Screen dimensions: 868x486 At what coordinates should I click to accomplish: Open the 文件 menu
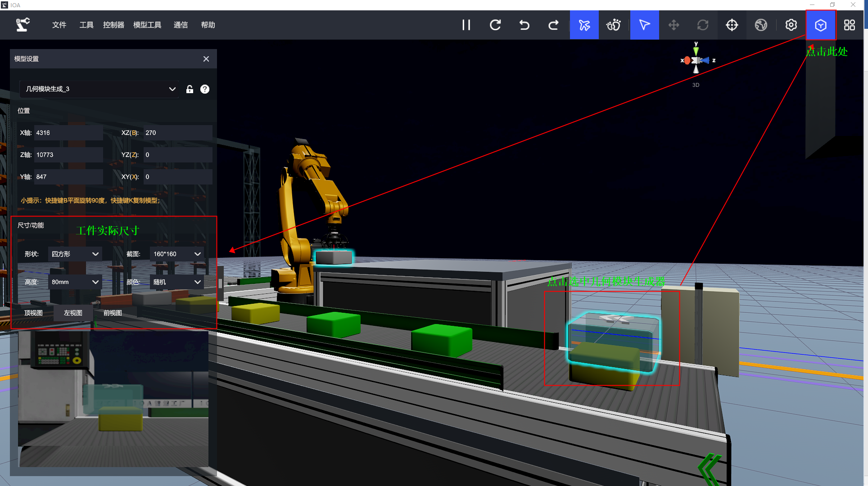59,25
